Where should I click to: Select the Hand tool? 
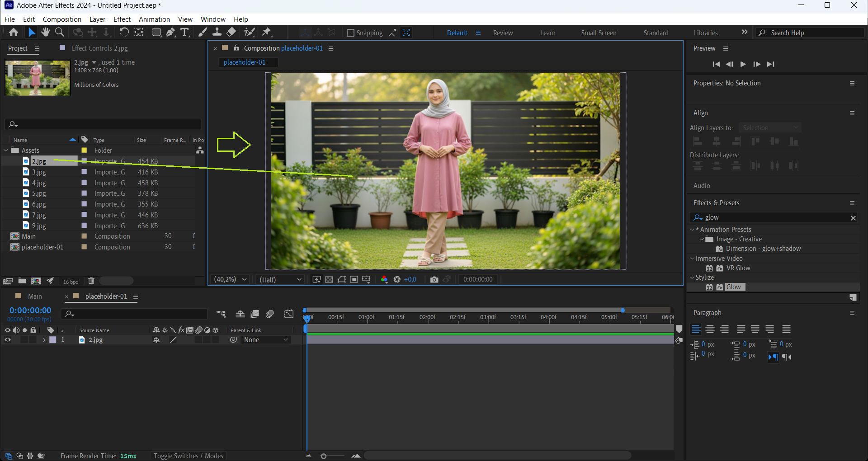45,32
